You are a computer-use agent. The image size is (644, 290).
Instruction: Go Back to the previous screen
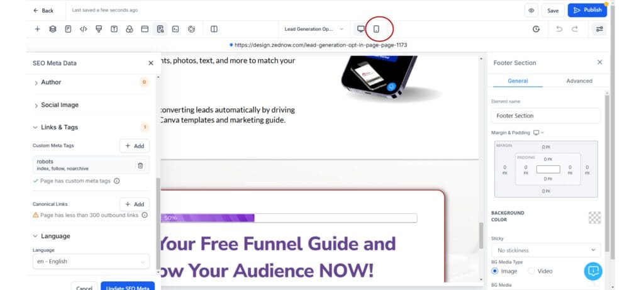point(43,11)
